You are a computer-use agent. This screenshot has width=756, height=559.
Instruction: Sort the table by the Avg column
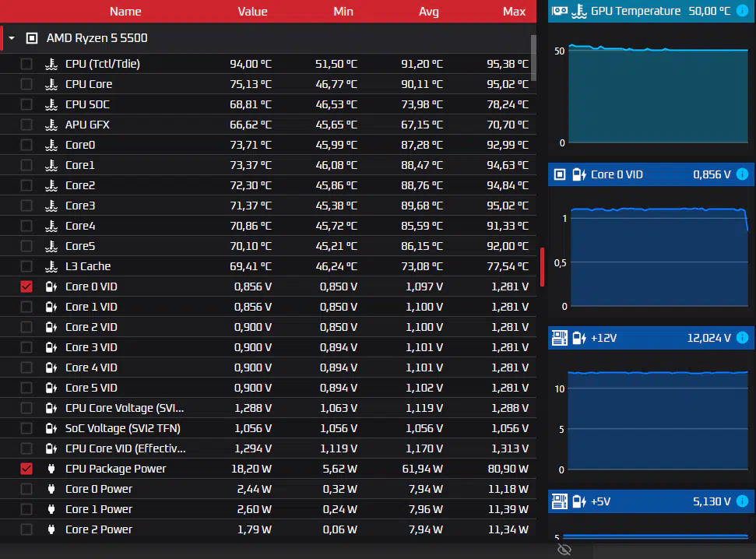[429, 12]
